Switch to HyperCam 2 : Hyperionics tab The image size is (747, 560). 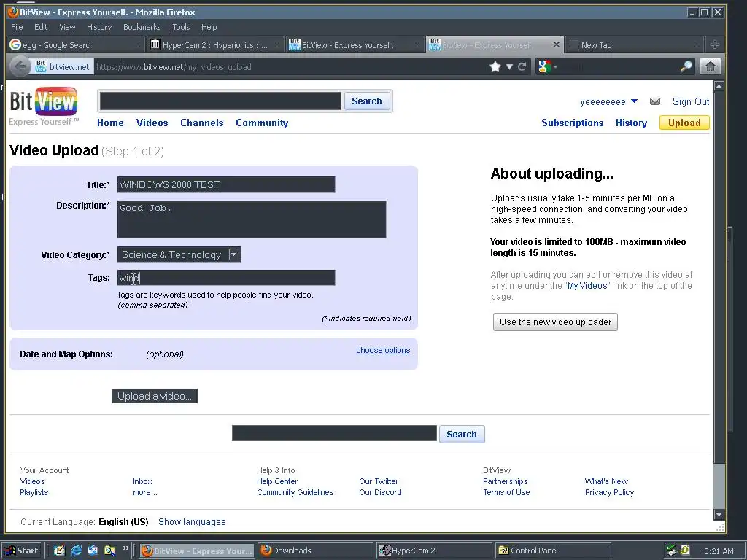(x=215, y=44)
